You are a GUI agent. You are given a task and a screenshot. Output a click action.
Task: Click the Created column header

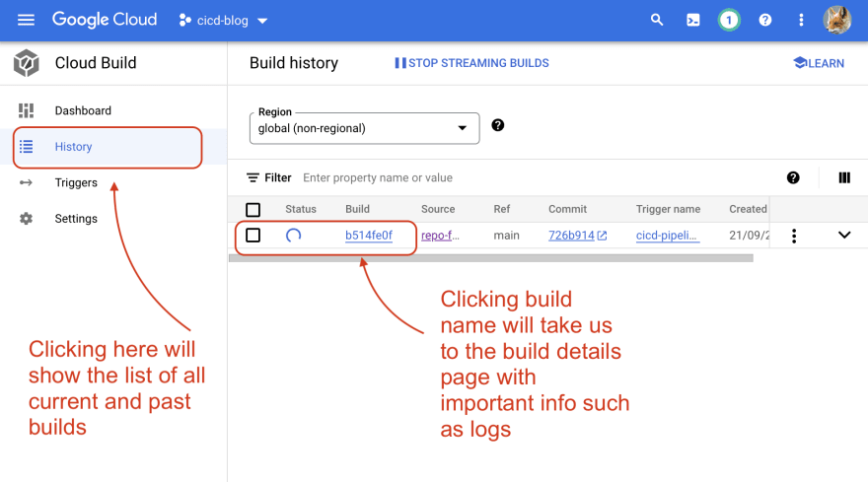(x=748, y=209)
